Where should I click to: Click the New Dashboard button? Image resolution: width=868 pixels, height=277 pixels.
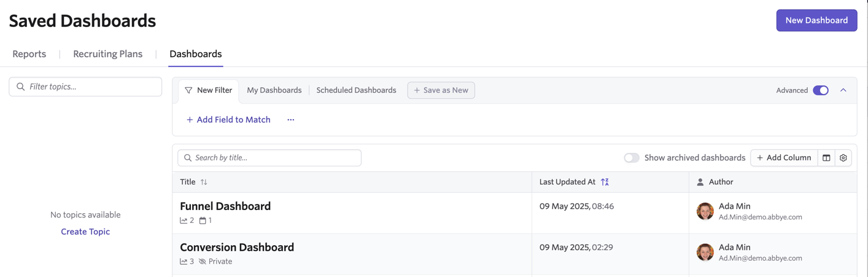(816, 20)
